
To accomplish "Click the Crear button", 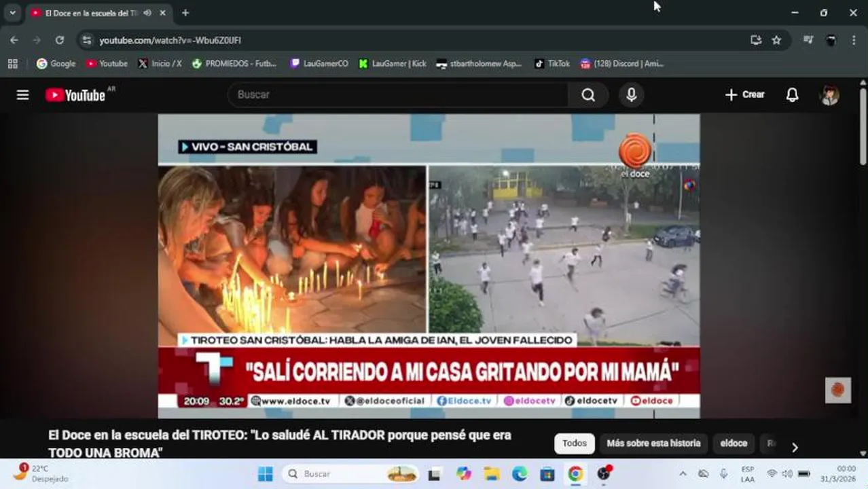I will pyautogui.click(x=745, y=95).
